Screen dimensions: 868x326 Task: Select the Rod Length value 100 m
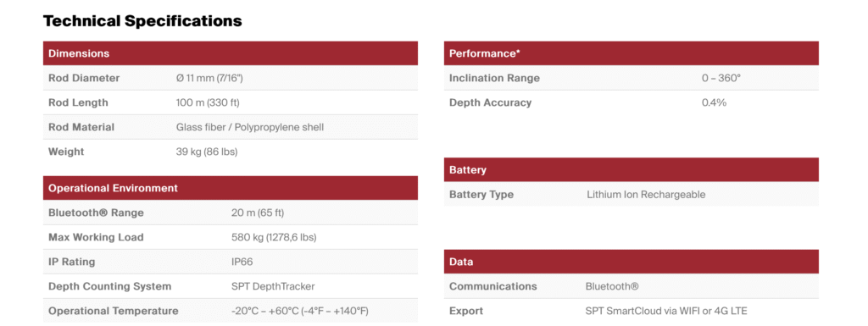pyautogui.click(x=208, y=102)
